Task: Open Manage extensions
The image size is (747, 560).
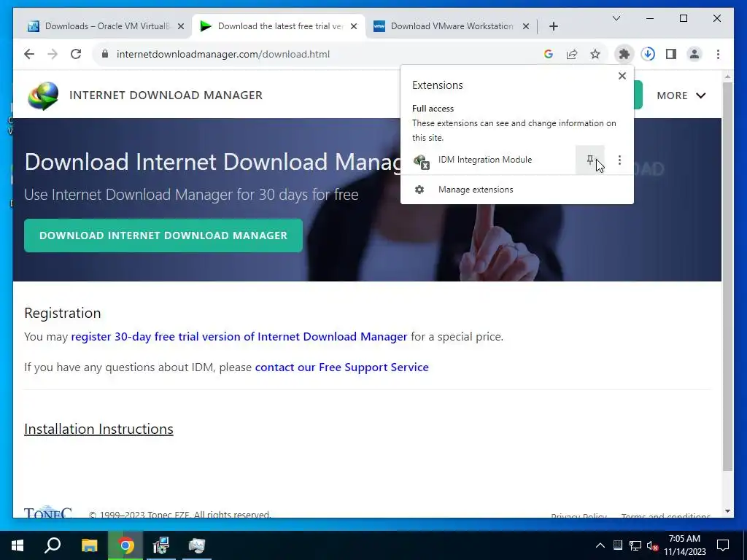Action: (x=517, y=190)
